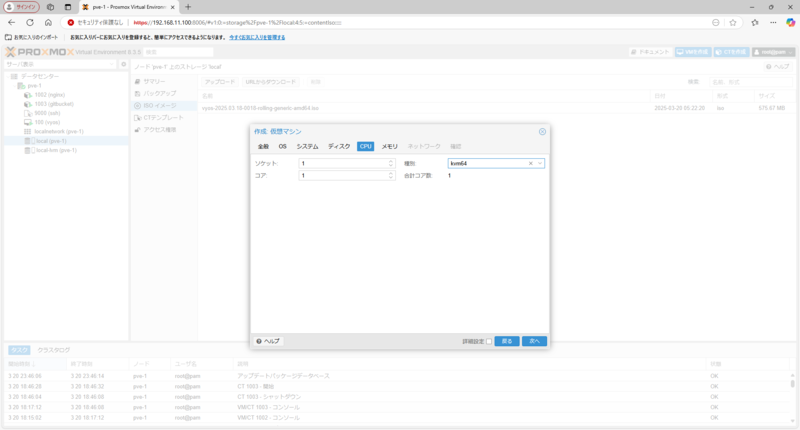The height and width of the screenshot is (430, 800).
Task: Open CTテンプレート storage panel
Action: [x=164, y=118]
